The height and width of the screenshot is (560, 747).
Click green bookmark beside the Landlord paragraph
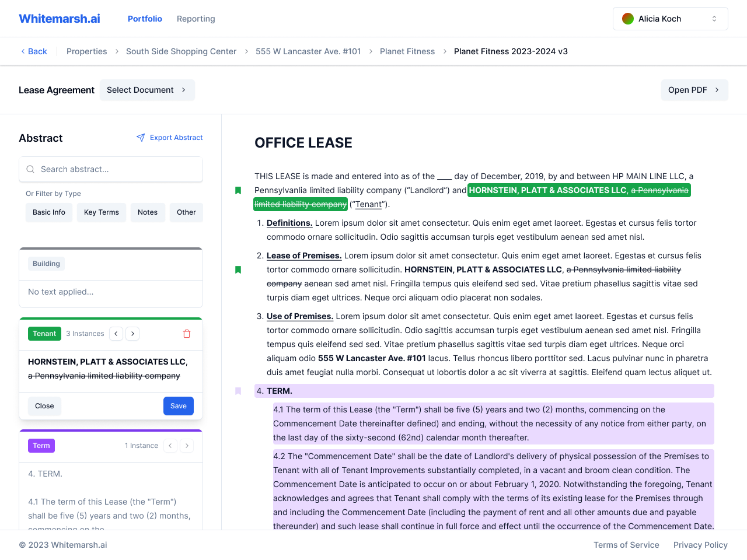click(238, 190)
